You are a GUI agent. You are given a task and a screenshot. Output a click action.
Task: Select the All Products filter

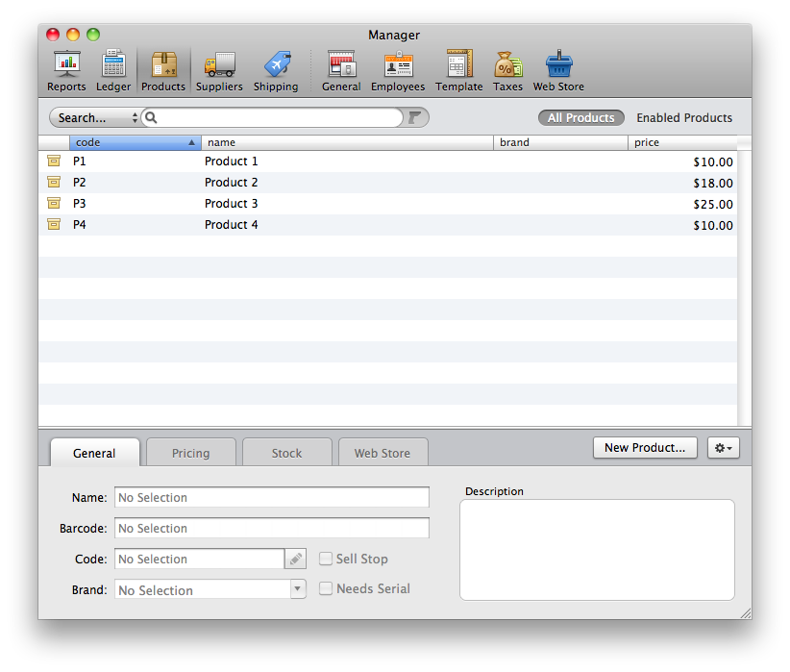580,117
